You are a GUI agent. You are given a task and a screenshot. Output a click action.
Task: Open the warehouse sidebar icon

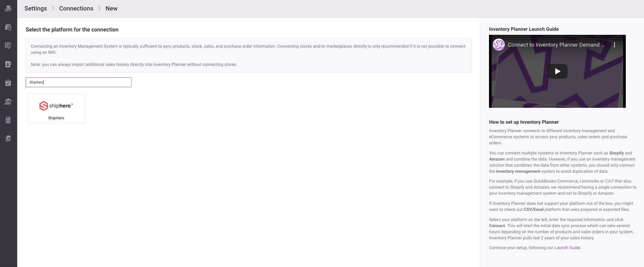pos(8,101)
